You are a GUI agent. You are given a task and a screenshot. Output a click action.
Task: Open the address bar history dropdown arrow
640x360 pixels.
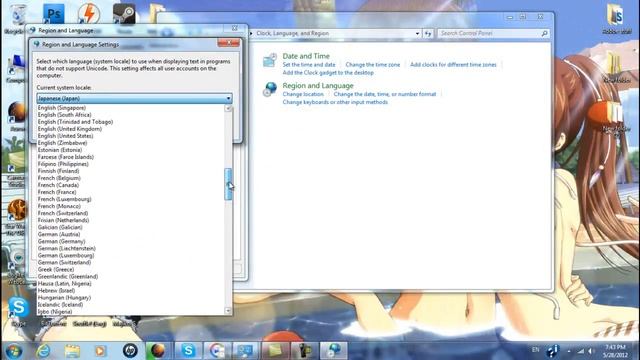[x=417, y=33]
